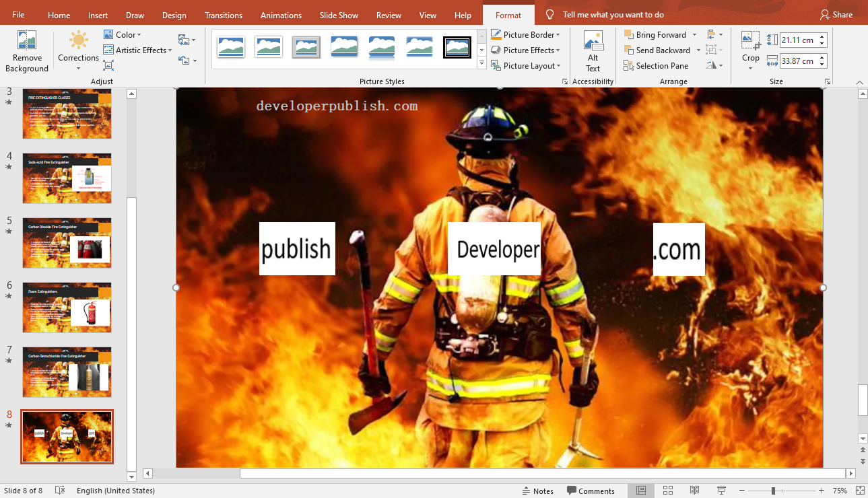Click the Alt Text button
Viewport: 868px width, 498px height.
(593, 52)
